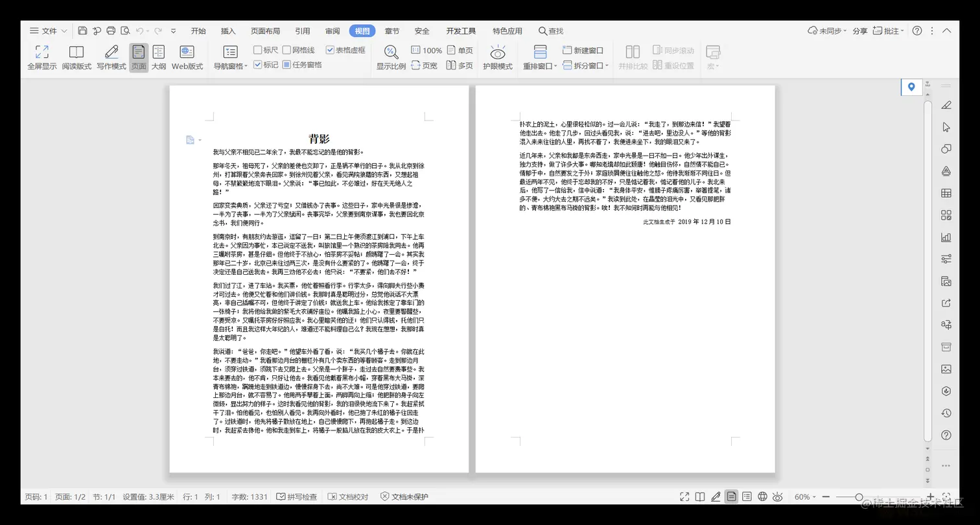Toggle page layout view button in status bar
The image size is (980, 525).
coord(731,496)
